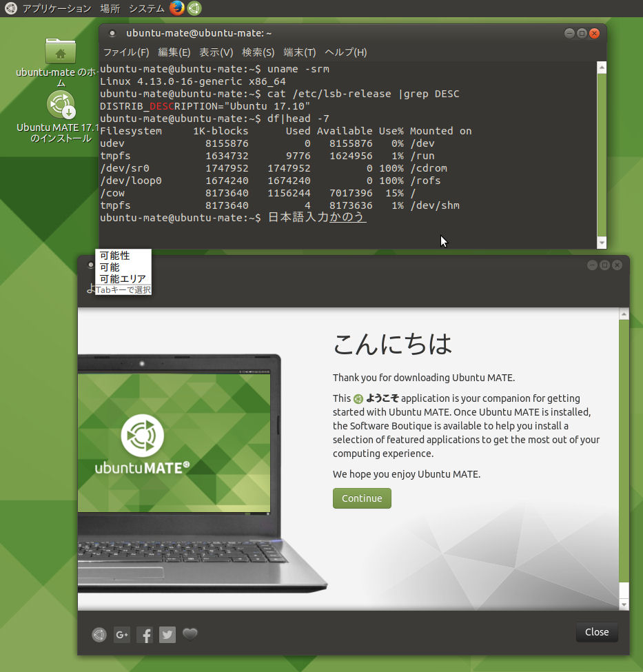
Task: Click the Continue button in Welcome
Action: [362, 498]
